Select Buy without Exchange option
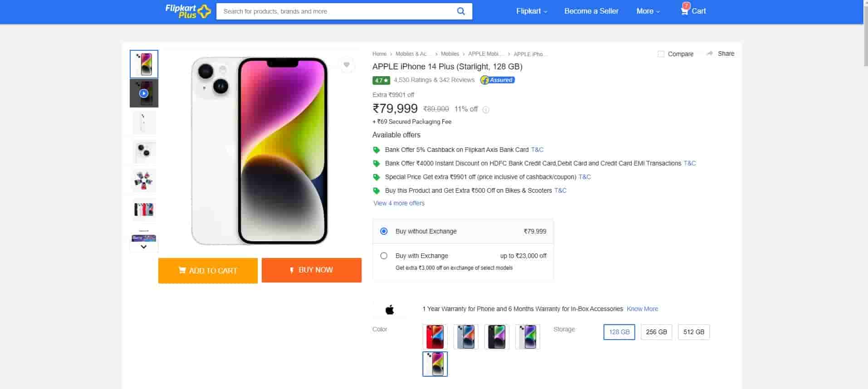 [384, 231]
